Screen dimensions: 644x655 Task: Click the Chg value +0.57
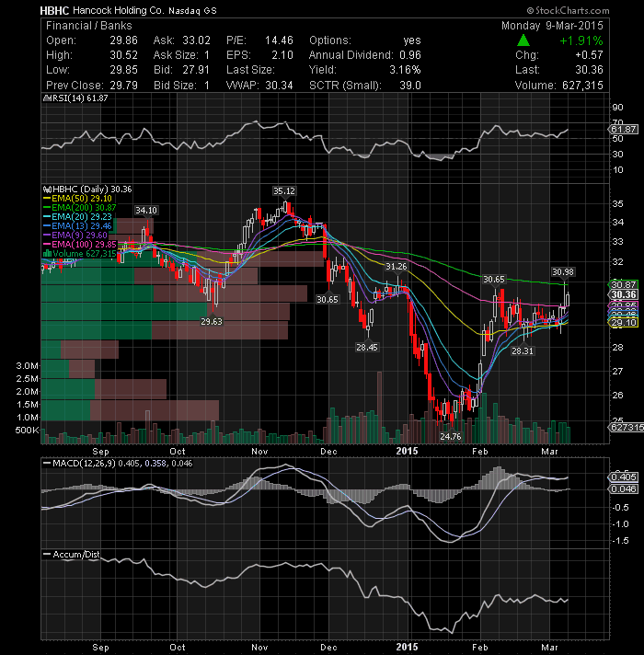coord(589,55)
